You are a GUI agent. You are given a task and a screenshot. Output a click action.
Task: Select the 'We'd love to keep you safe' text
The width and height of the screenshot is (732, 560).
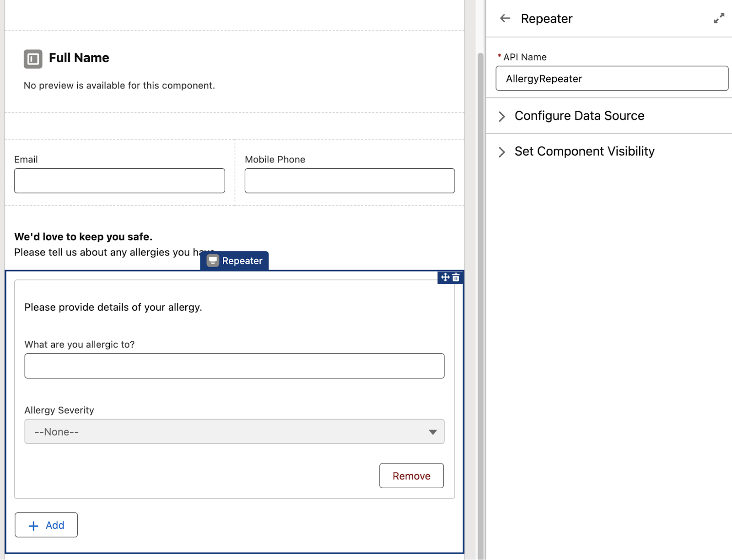(x=83, y=237)
